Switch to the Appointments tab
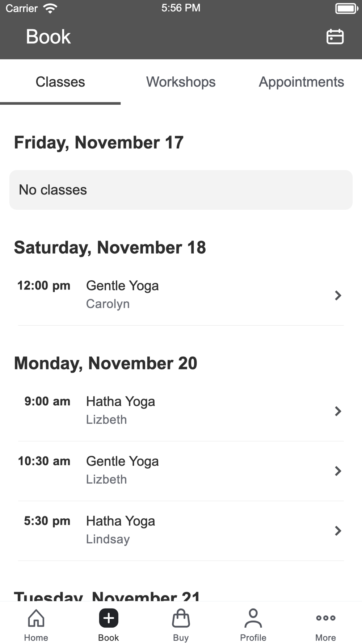362x644 pixels. point(301,82)
